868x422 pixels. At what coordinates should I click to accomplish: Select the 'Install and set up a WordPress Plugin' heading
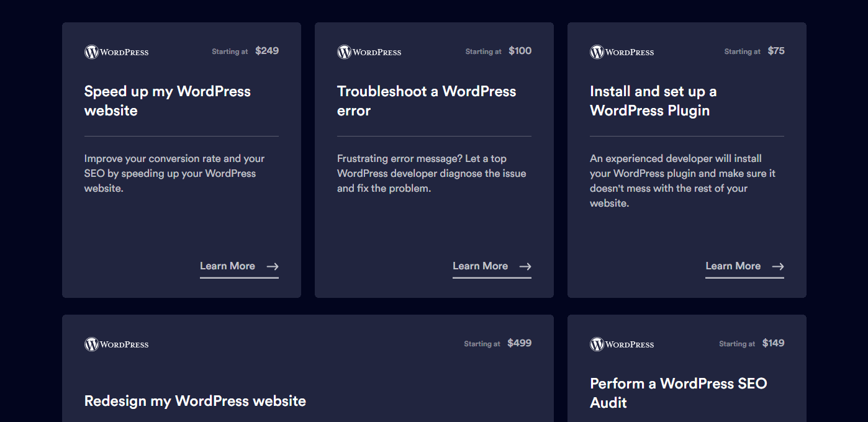tap(653, 101)
